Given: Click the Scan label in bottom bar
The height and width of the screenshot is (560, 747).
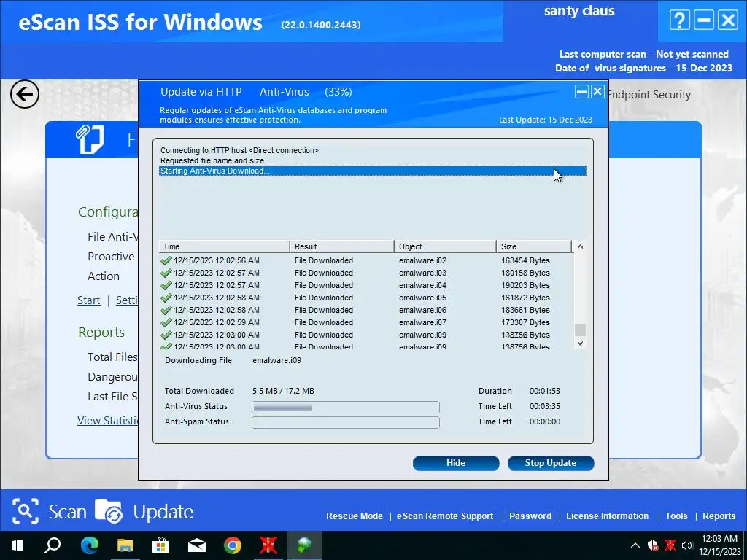Looking at the screenshot, I should (x=67, y=512).
